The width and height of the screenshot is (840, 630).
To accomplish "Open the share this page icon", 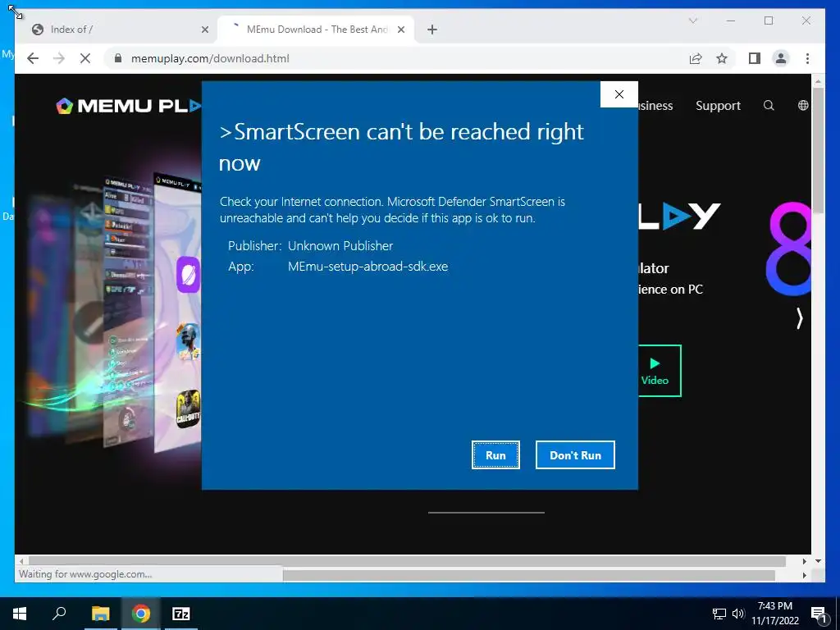I will pyautogui.click(x=696, y=58).
